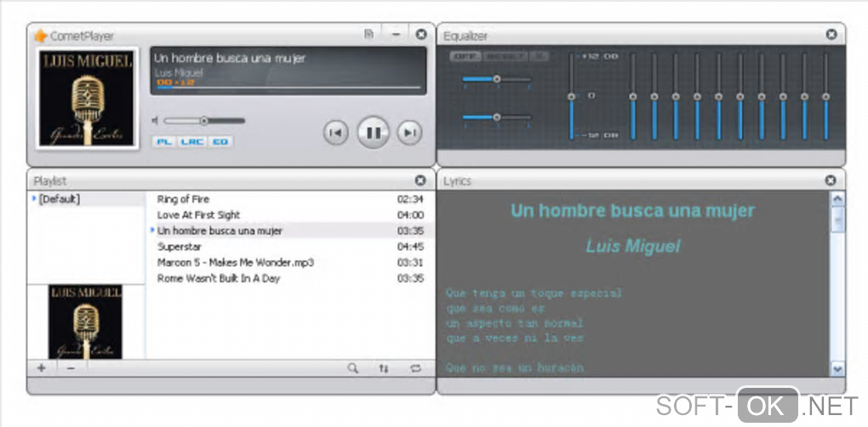The height and width of the screenshot is (427, 868).
Task: Click the Luis Miguel album art in player
Action: pyautogui.click(x=86, y=98)
